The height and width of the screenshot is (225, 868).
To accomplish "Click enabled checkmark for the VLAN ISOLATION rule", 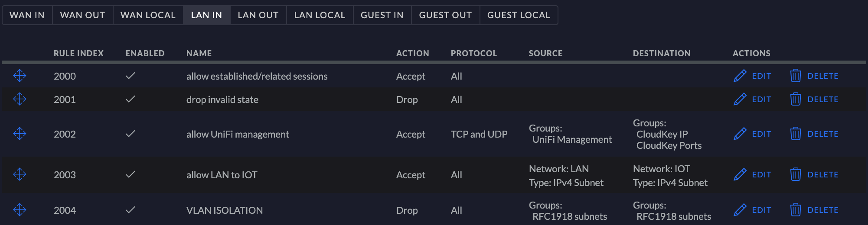I will [x=131, y=210].
